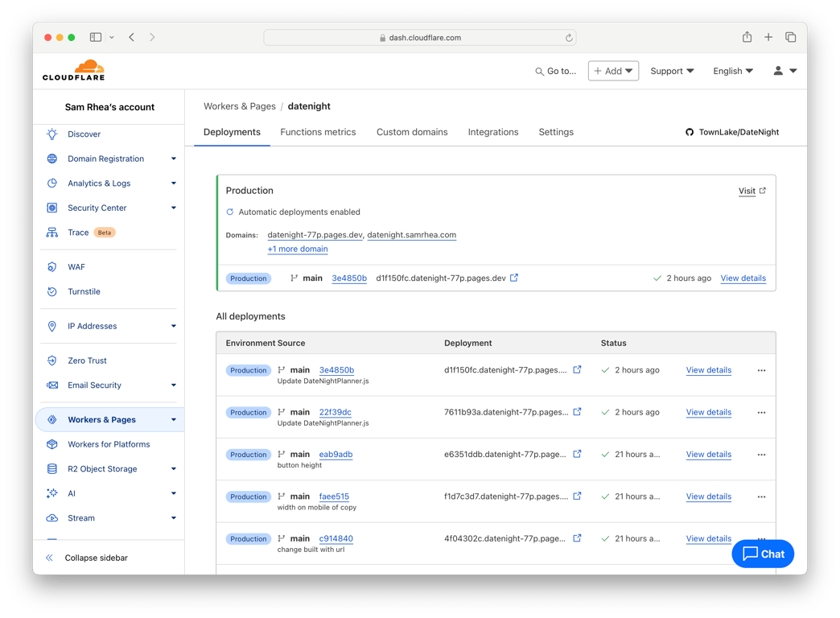The height and width of the screenshot is (618, 840).
Task: Click the Workers for Platforms cube icon
Action: tap(52, 444)
